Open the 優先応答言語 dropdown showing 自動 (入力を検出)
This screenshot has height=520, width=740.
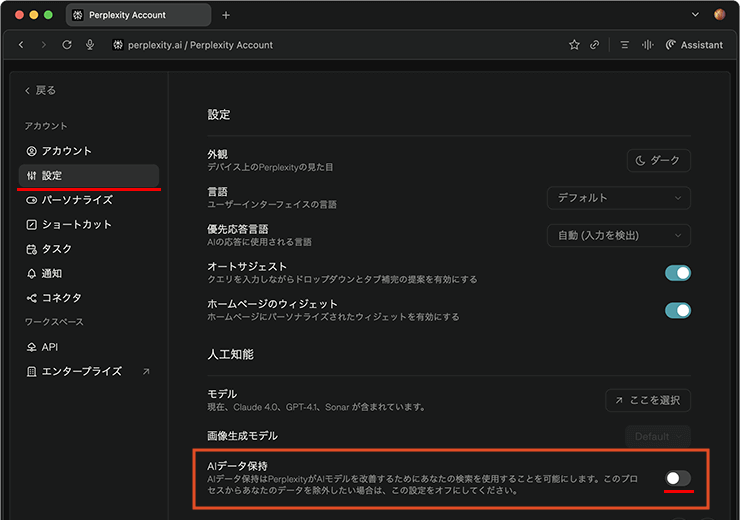[619, 235]
